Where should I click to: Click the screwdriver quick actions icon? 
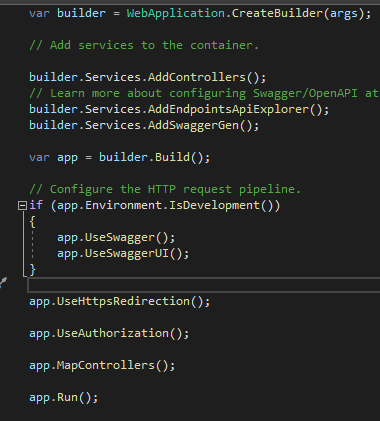tap(3, 283)
